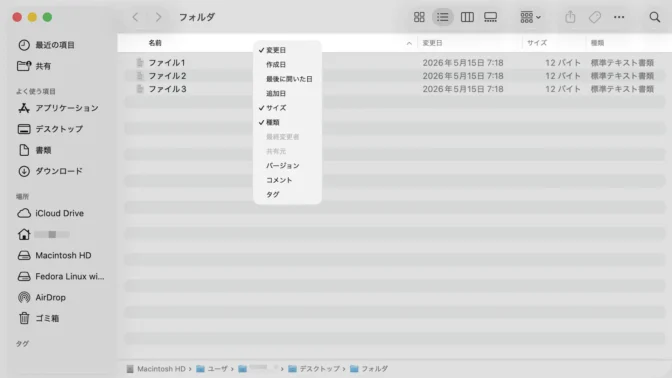
Task: Open 書類 in the sidebar
Action: pos(34,150)
